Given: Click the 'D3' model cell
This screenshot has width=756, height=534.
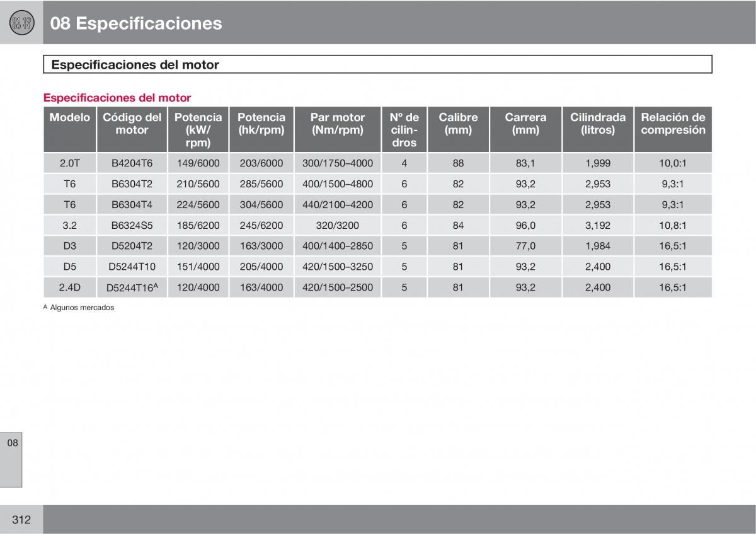Looking at the screenshot, I should (x=69, y=246).
